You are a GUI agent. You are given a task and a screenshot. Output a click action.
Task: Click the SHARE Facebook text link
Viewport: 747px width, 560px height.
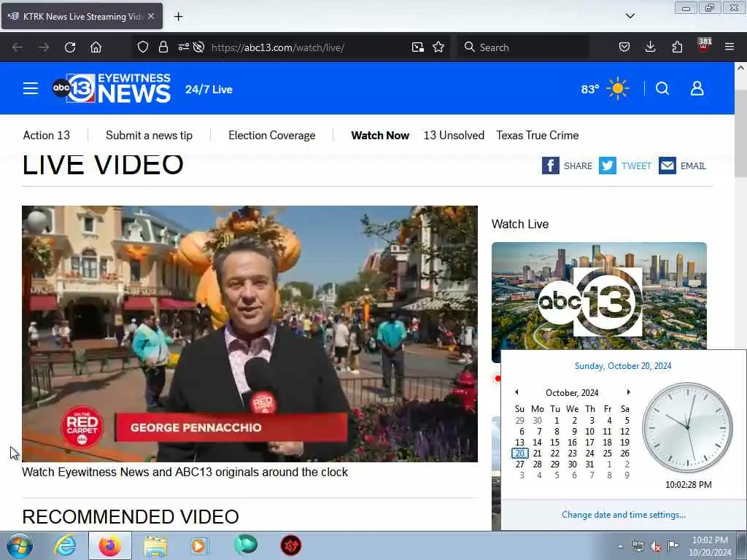(x=578, y=166)
